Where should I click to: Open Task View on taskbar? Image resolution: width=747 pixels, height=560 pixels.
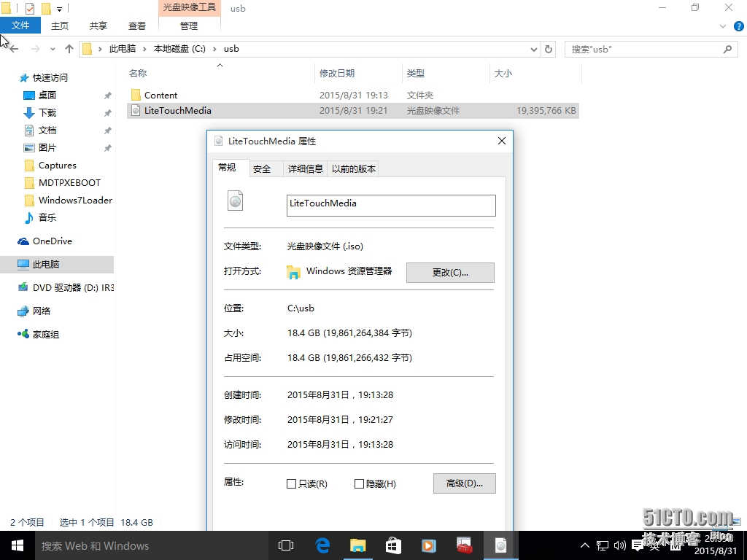pyautogui.click(x=286, y=545)
